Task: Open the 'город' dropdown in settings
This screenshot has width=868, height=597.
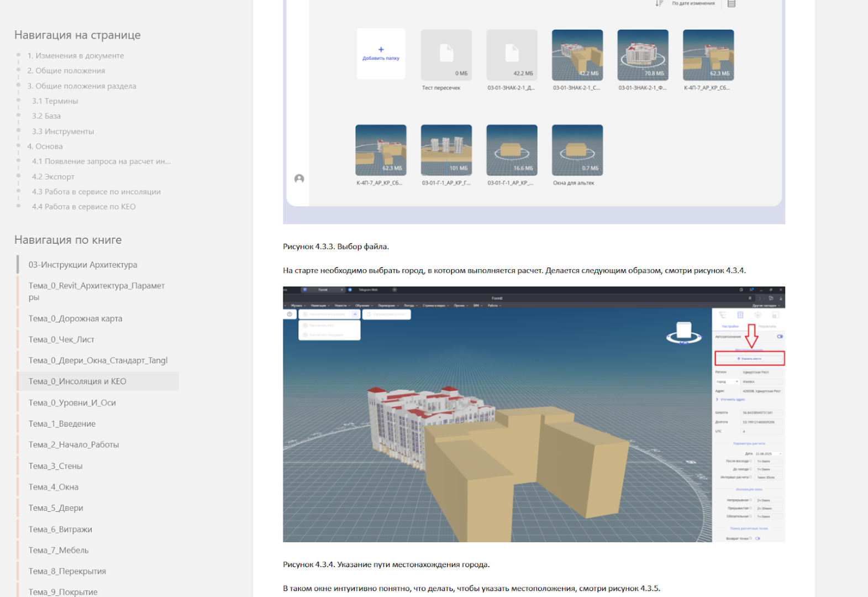Action: [x=727, y=381]
